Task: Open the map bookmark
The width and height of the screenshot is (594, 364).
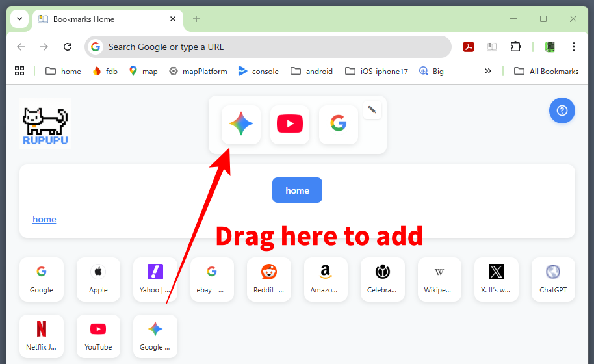Action: (143, 71)
